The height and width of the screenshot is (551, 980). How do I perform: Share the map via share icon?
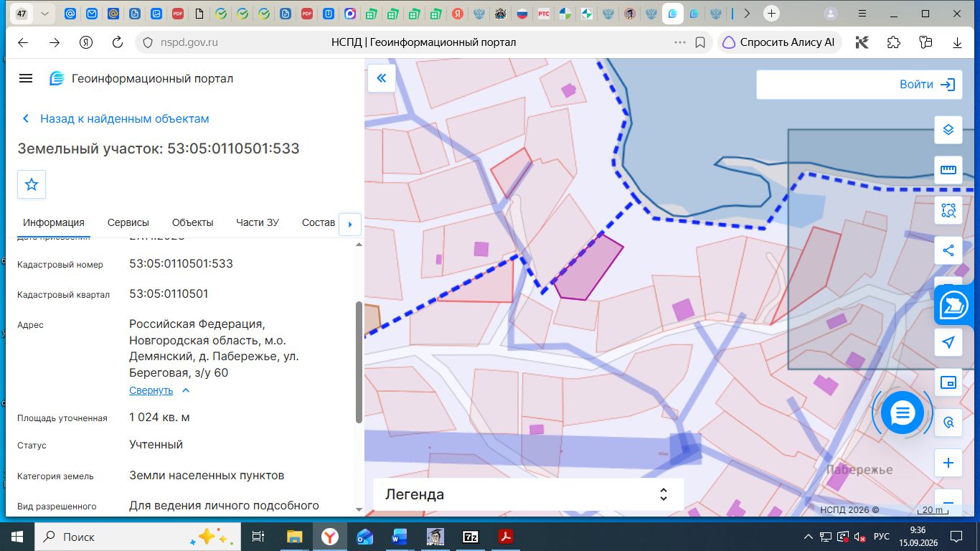pos(948,250)
